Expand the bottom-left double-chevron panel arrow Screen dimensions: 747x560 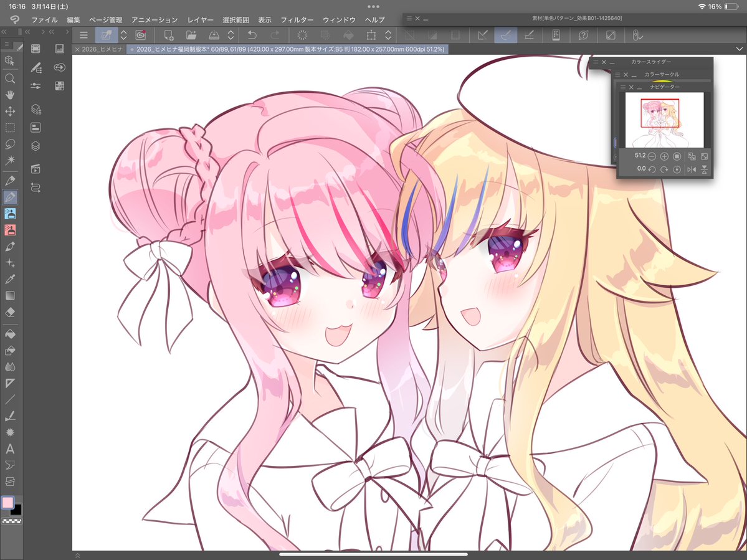(77, 555)
